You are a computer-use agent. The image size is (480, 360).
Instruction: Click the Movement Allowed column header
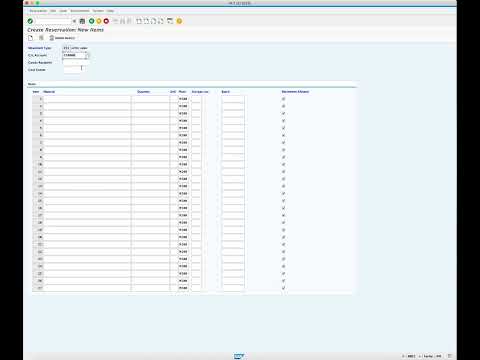tap(295, 92)
